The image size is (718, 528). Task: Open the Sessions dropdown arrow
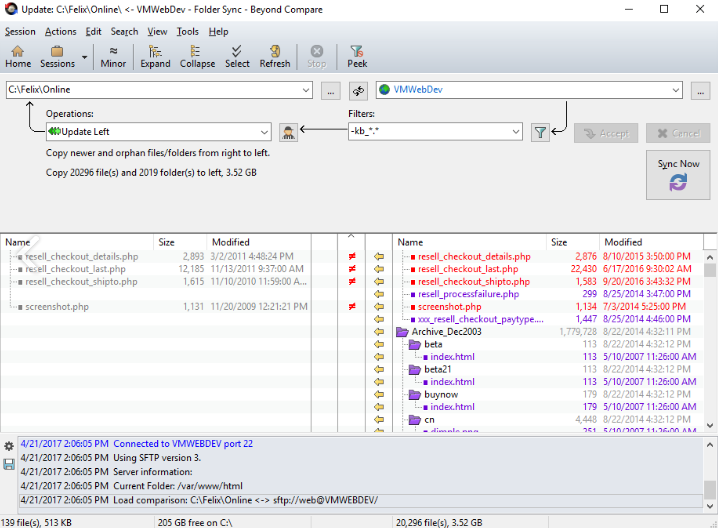(84, 57)
